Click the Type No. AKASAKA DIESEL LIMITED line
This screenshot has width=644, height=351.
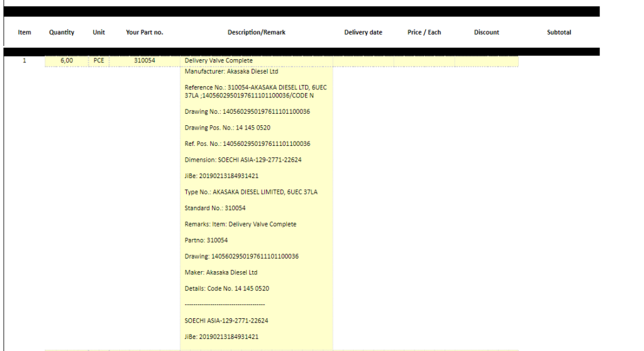pos(251,192)
